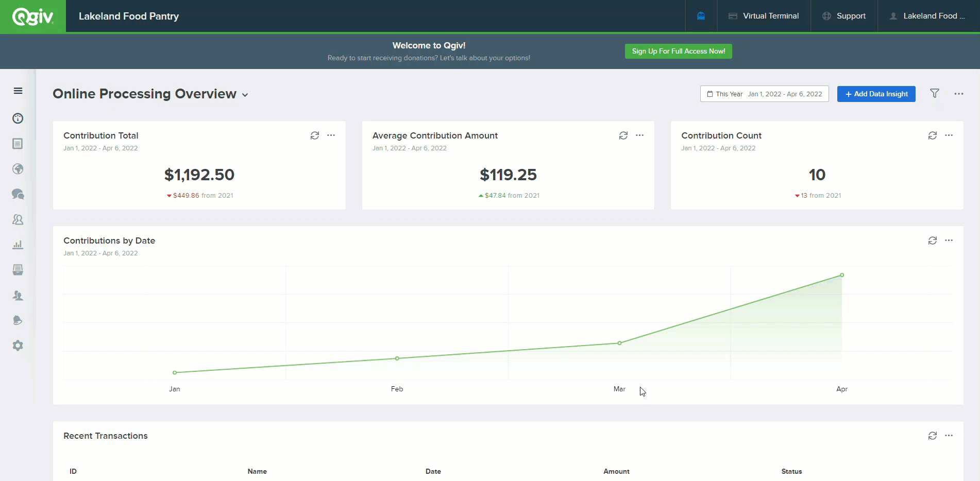
Task: Sort by Amount column header
Action: (x=617, y=471)
